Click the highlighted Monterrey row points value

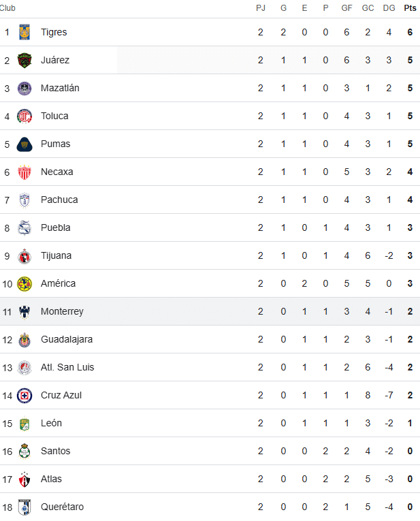click(x=410, y=311)
